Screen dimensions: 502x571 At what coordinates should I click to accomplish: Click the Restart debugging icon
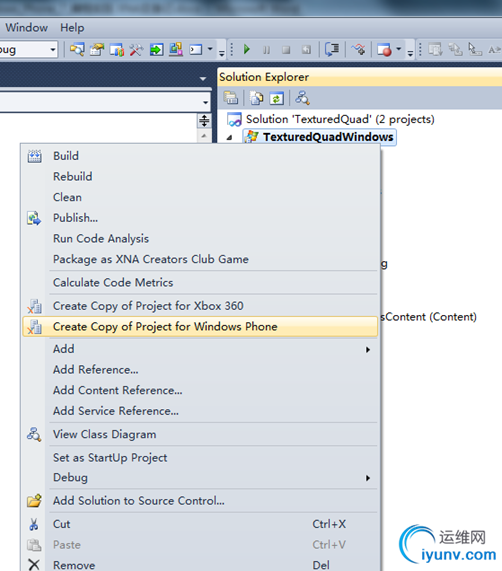(x=306, y=50)
